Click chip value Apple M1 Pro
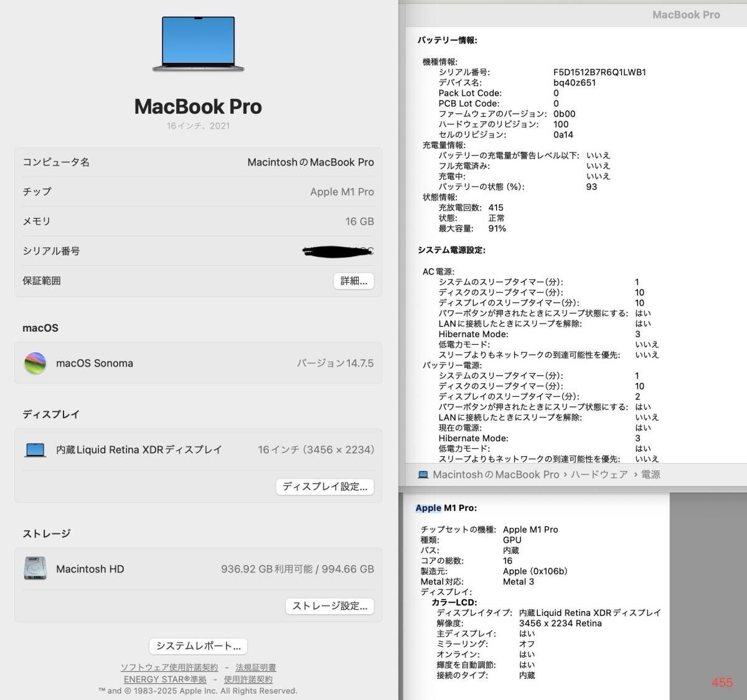Viewport: 747px width, 700px height. 342,192
